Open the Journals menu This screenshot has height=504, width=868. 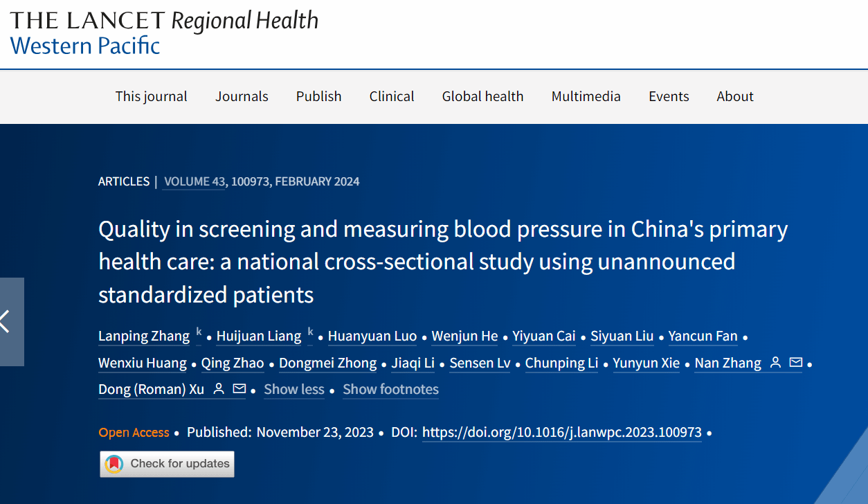tap(242, 96)
